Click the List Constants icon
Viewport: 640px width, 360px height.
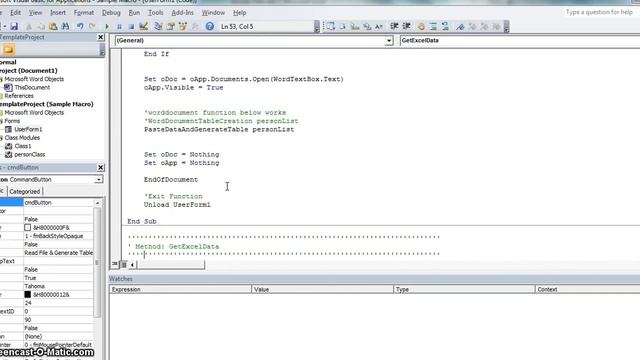[x=343, y=27]
